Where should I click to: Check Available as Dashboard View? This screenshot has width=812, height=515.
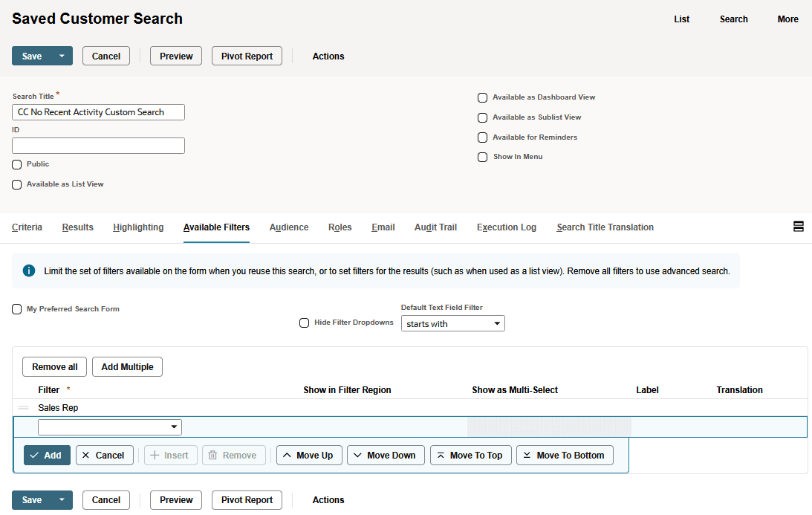[x=482, y=97]
